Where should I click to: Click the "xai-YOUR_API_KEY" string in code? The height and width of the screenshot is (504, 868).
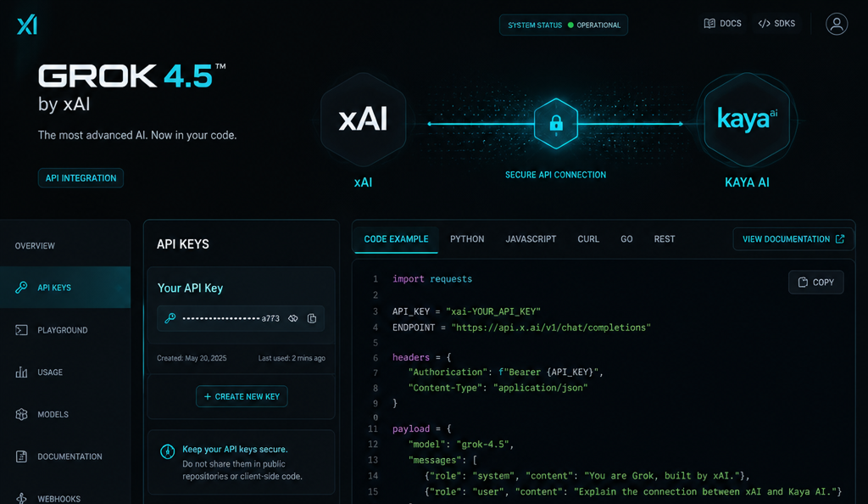pos(493,311)
